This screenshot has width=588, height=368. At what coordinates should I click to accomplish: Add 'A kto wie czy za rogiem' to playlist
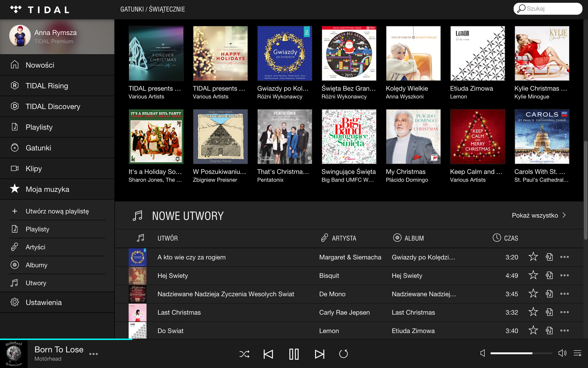pyautogui.click(x=549, y=257)
